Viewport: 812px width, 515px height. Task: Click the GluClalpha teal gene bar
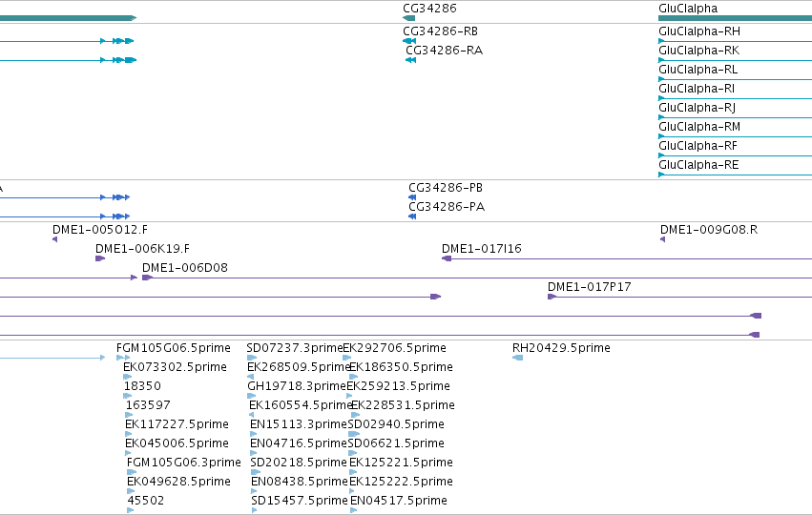coord(735,18)
